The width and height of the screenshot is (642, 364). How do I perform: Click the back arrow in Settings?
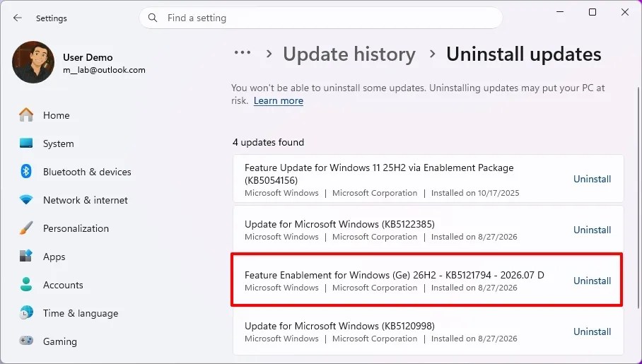(x=17, y=18)
